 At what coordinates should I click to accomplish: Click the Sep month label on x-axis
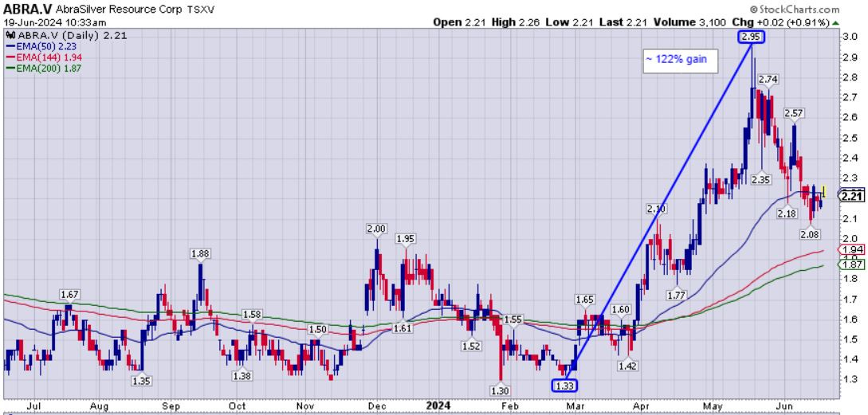click(171, 405)
